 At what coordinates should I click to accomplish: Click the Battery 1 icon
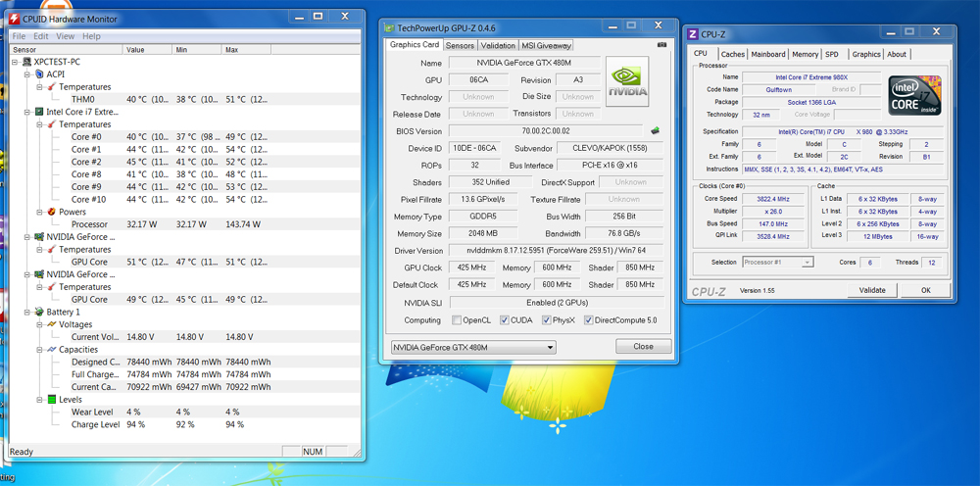tap(39, 312)
